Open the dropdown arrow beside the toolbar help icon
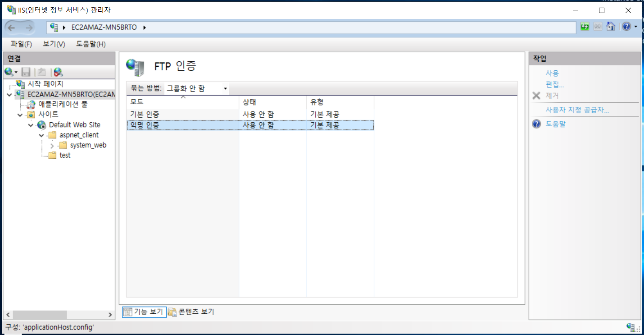The height and width of the screenshot is (335, 644). (x=635, y=27)
